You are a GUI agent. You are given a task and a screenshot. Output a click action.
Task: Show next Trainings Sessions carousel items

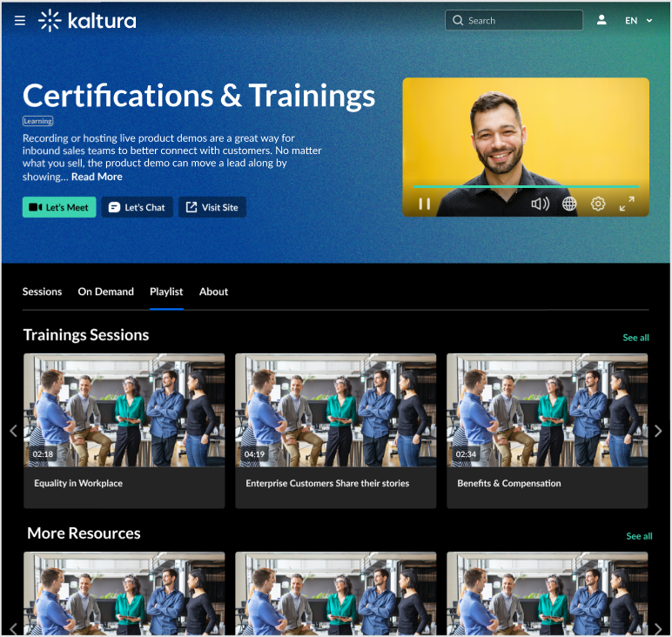tap(658, 431)
